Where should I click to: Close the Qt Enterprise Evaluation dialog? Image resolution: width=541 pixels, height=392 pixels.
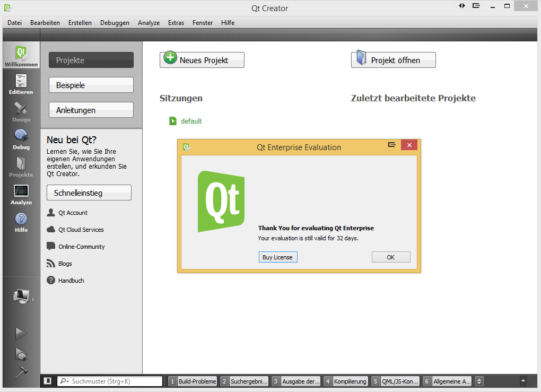tap(409, 145)
